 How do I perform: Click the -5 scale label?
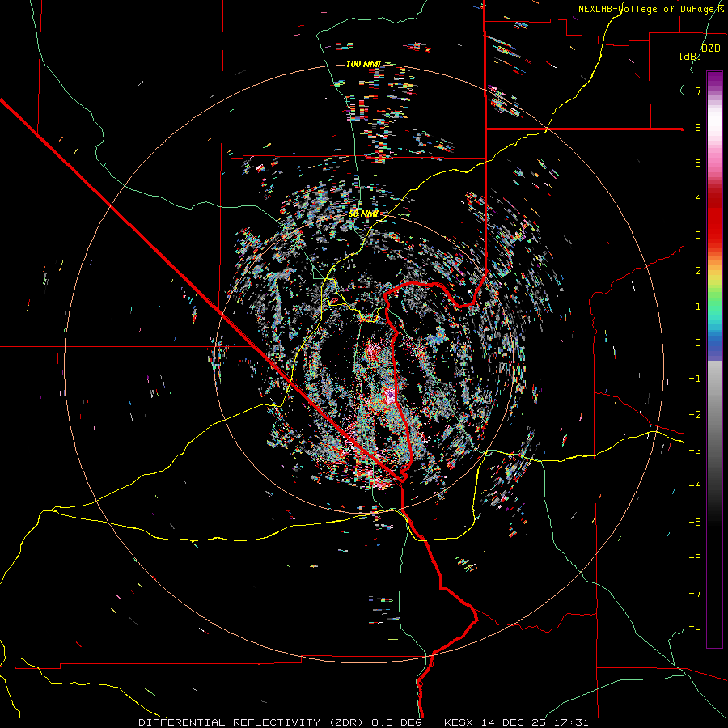pyautogui.click(x=695, y=522)
